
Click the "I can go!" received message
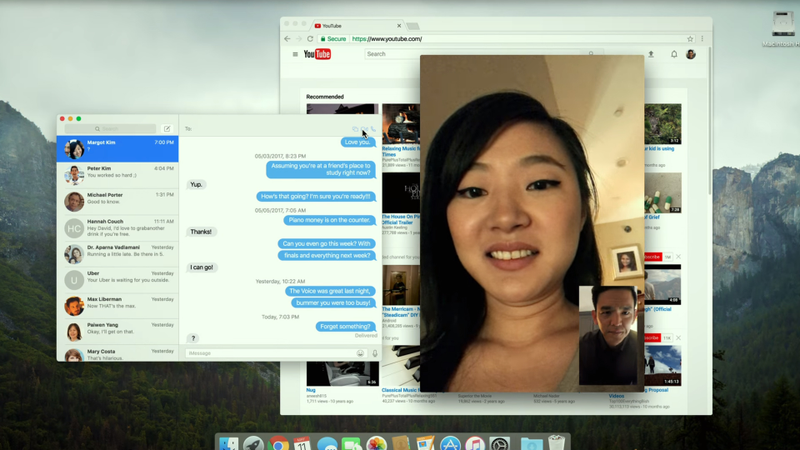tap(202, 267)
